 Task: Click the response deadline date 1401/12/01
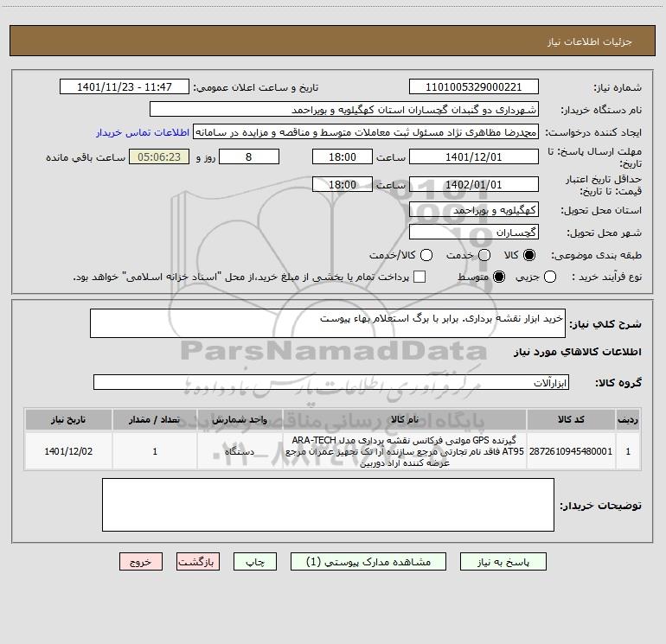pyautogui.click(x=474, y=156)
